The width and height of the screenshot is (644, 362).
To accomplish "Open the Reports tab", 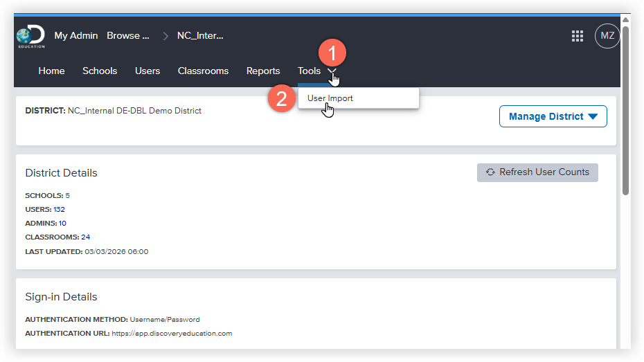I will [x=263, y=71].
